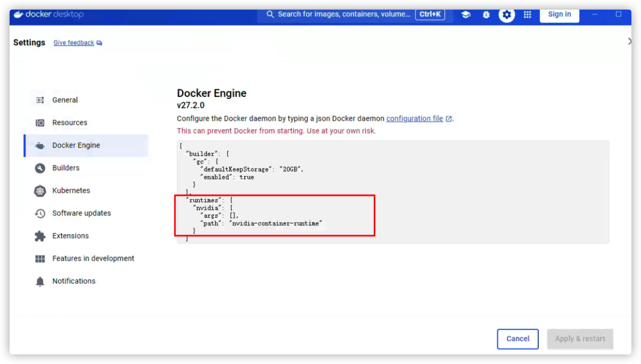Open the configuration file link
This screenshot has height=364, width=641.
(x=414, y=118)
